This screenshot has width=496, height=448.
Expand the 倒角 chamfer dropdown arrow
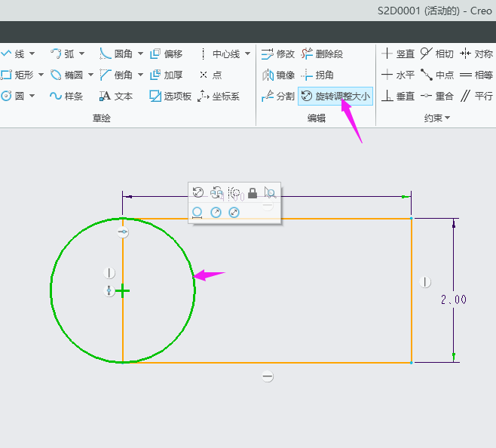[140, 75]
